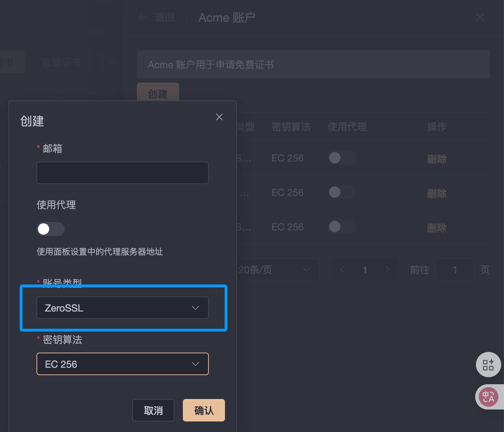Viewport: 504px width, 432px height.
Task: Go to next page arrow in pagination
Action: (387, 269)
